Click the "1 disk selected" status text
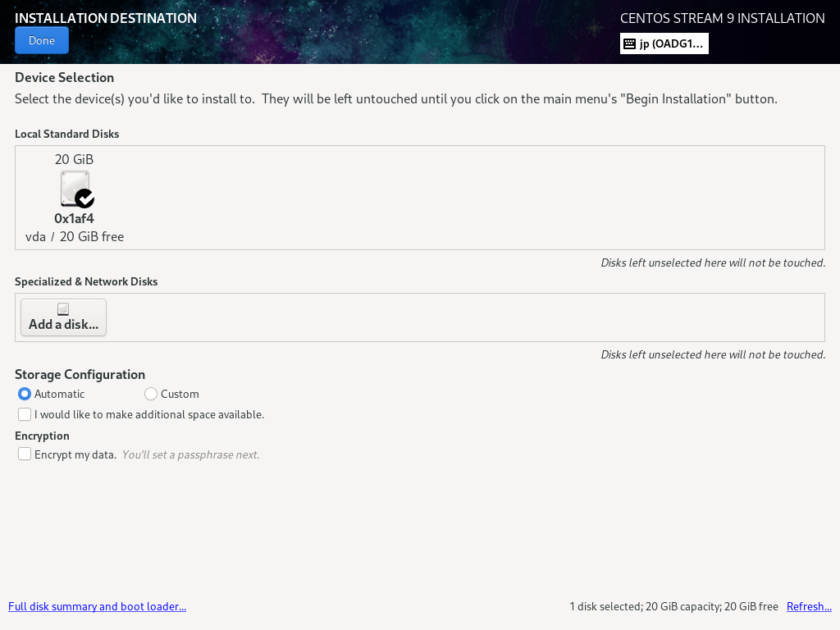The width and height of the screenshot is (840, 630). pyautogui.click(x=673, y=606)
